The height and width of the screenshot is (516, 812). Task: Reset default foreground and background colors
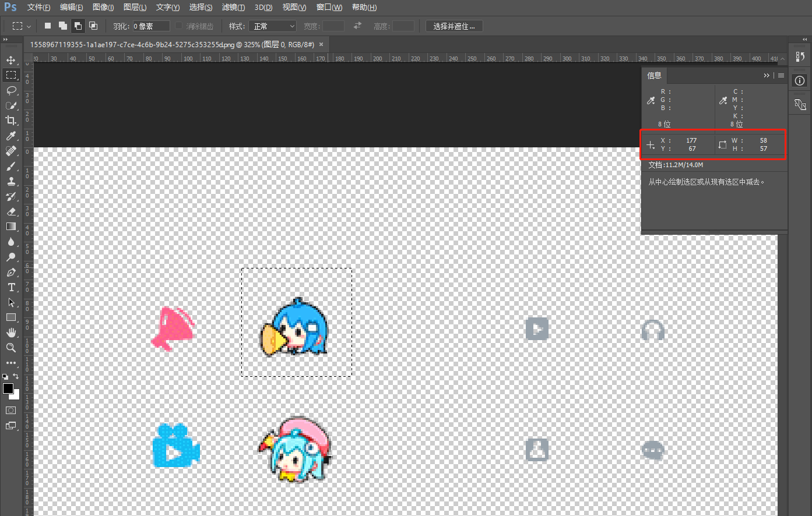[5, 377]
